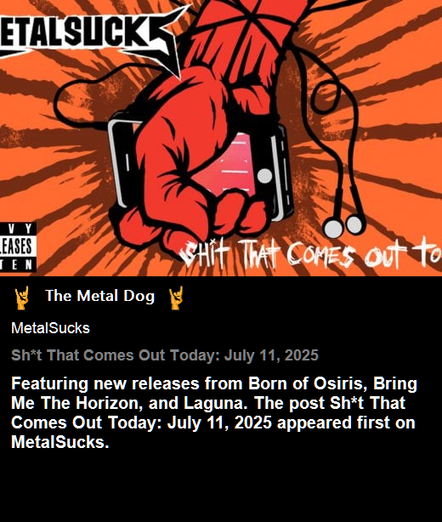Image resolution: width=442 pixels, height=522 pixels.
Task: Open the MetalSucks source link
Action: tap(50, 328)
